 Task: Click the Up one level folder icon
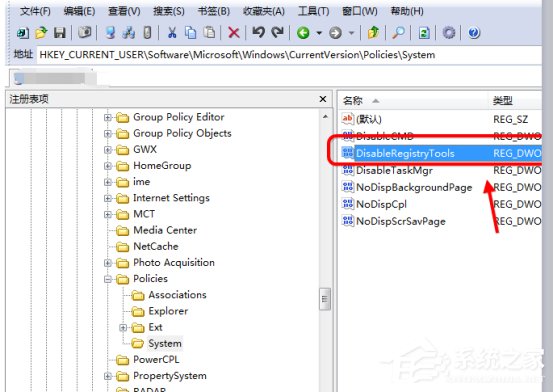click(x=373, y=33)
